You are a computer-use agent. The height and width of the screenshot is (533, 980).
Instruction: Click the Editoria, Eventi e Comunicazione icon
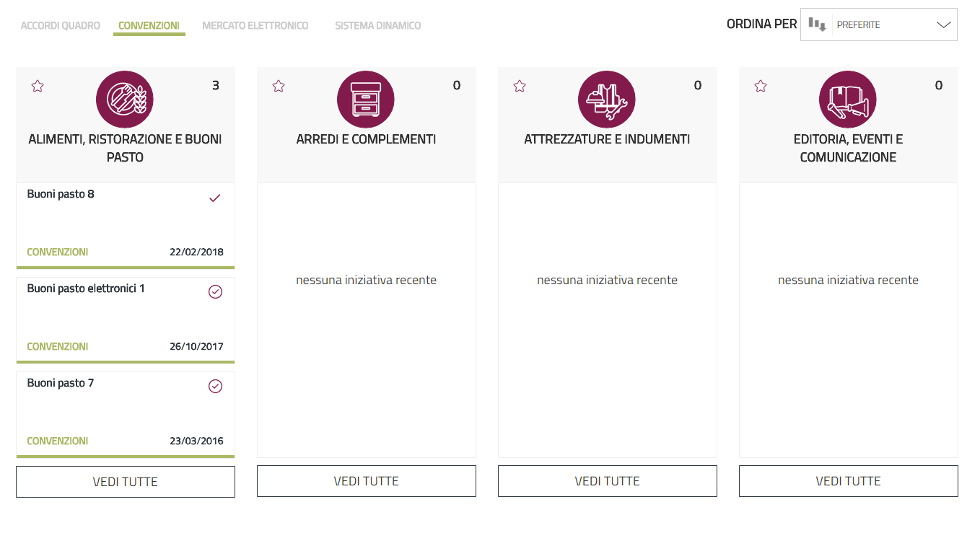click(x=848, y=100)
